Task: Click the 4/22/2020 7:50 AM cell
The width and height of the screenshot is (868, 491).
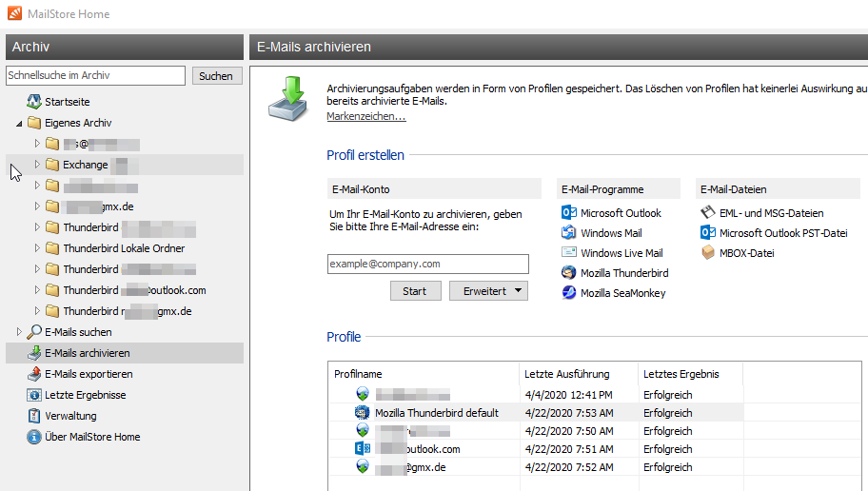Action: (569, 431)
